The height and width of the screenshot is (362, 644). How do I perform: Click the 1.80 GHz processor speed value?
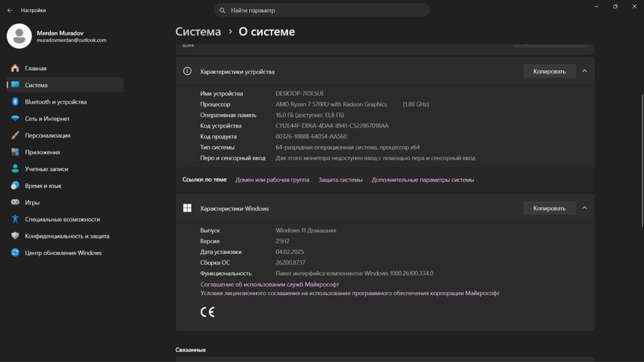[415, 104]
